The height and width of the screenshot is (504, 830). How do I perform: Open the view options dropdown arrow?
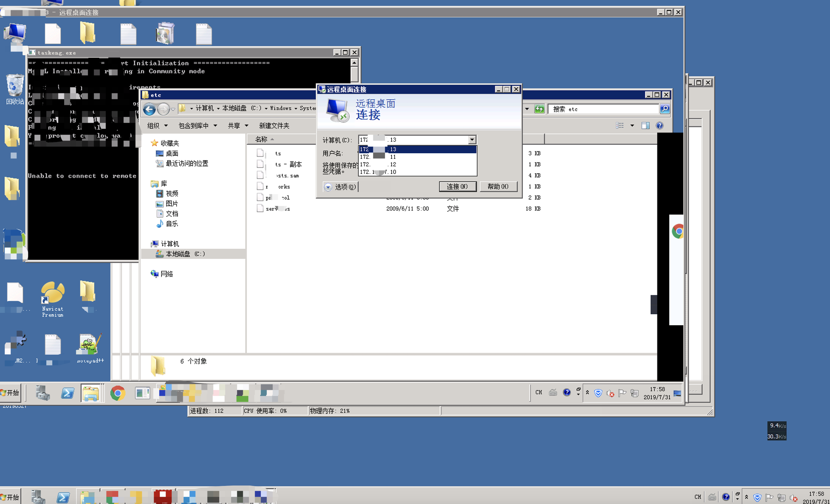[632, 126]
